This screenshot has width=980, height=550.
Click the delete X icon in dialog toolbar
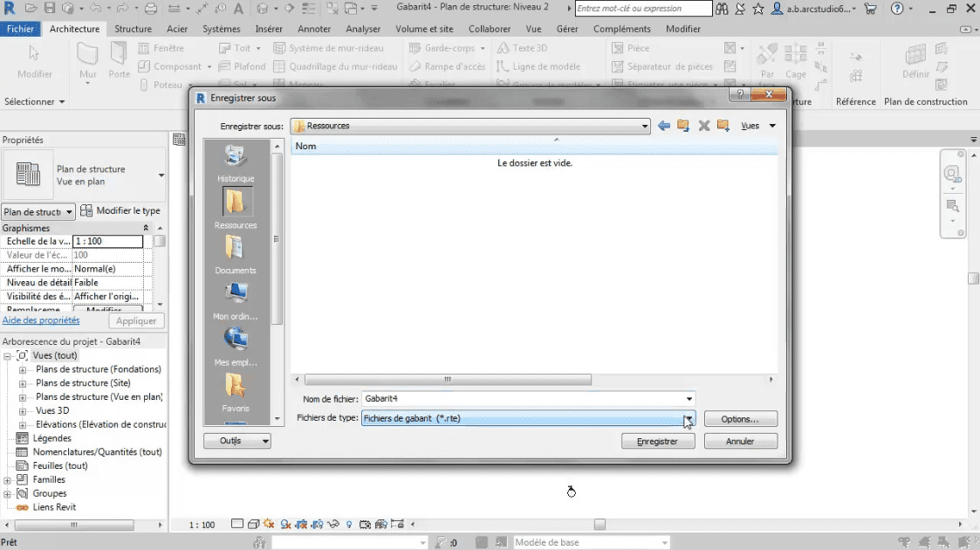coord(703,126)
